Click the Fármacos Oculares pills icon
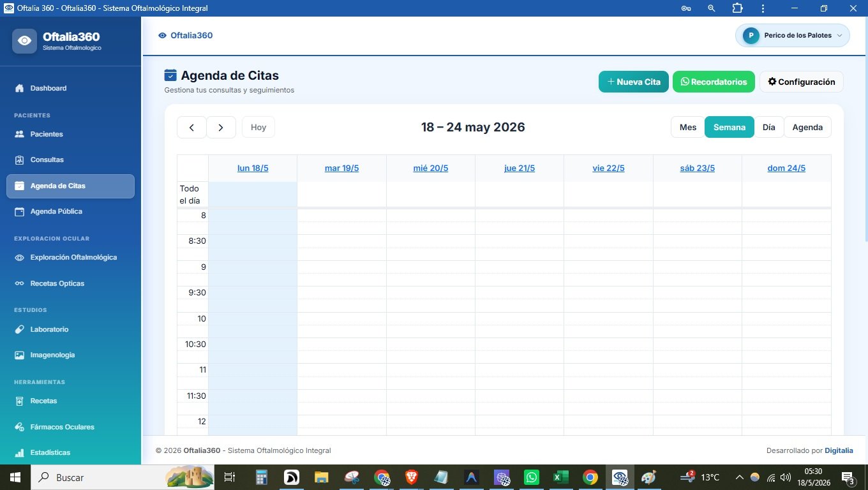The height and width of the screenshot is (490, 868). (19, 427)
